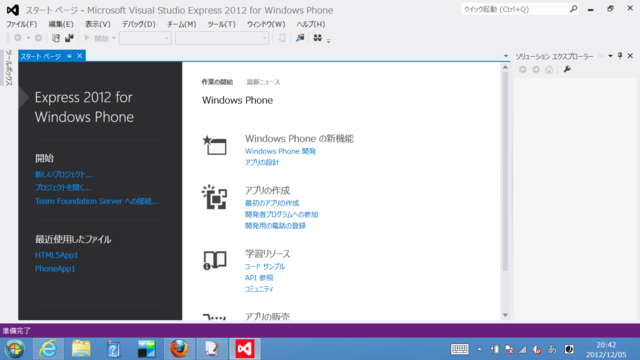Click the Navigate Backward toolbar icon

[18, 38]
